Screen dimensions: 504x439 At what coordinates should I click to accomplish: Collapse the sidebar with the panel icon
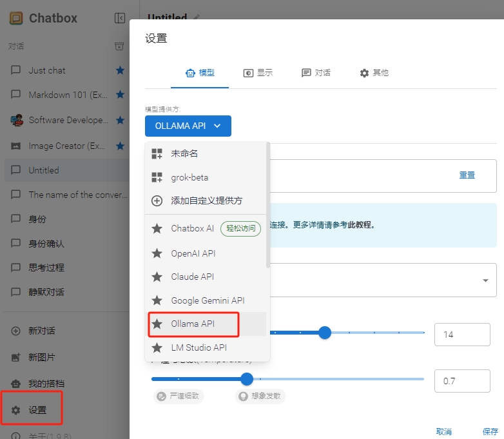120,18
